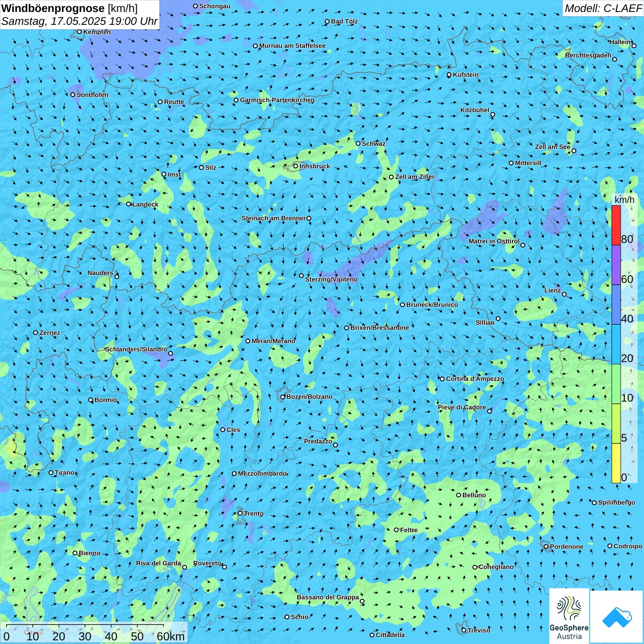Click the Matrei in Osttirol label
Screen dimensions: 644x644
[x=494, y=241]
